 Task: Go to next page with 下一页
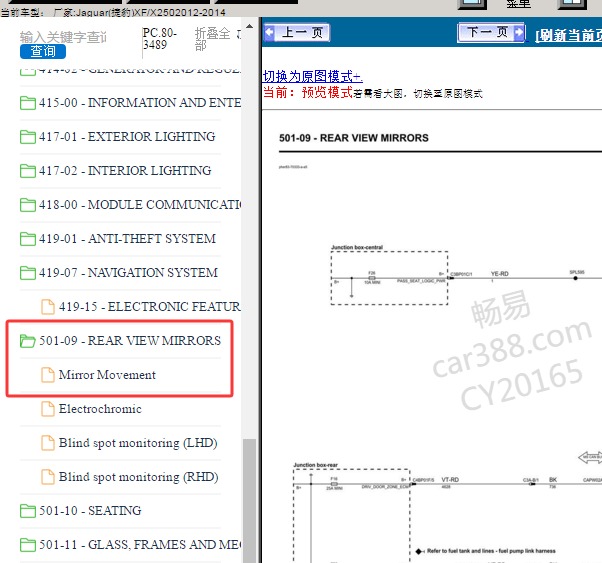[491, 32]
